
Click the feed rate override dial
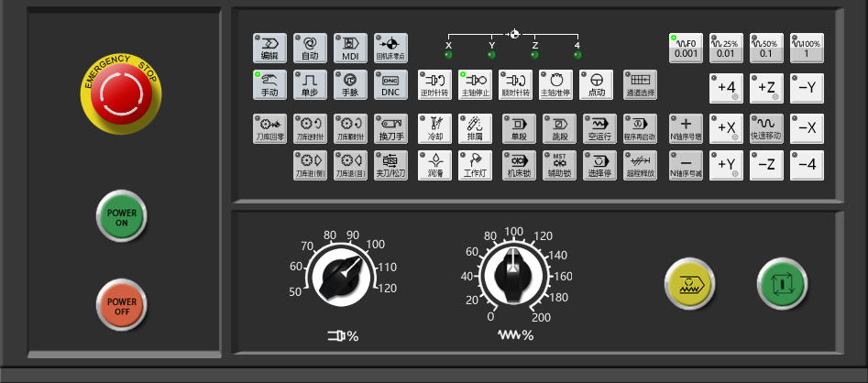pyautogui.click(x=513, y=274)
